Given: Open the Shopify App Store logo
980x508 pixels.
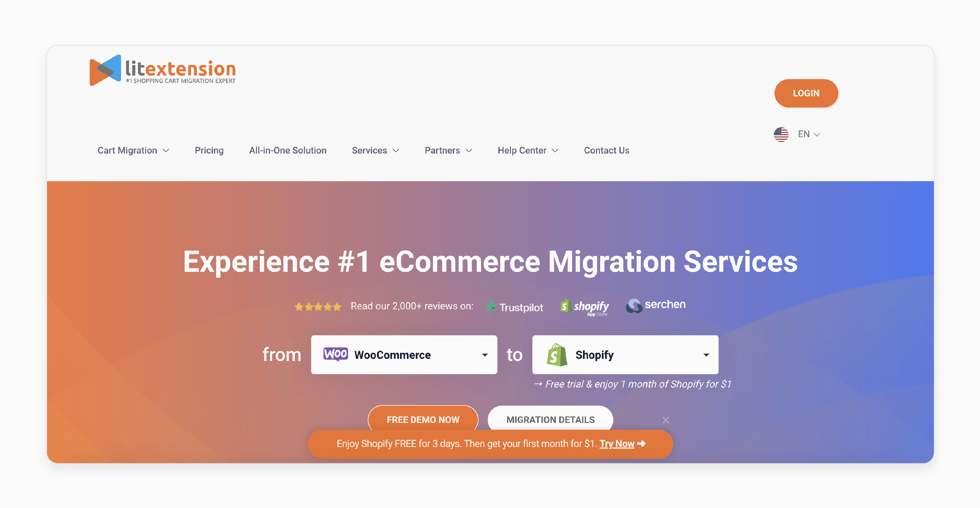Looking at the screenshot, I should [x=584, y=307].
